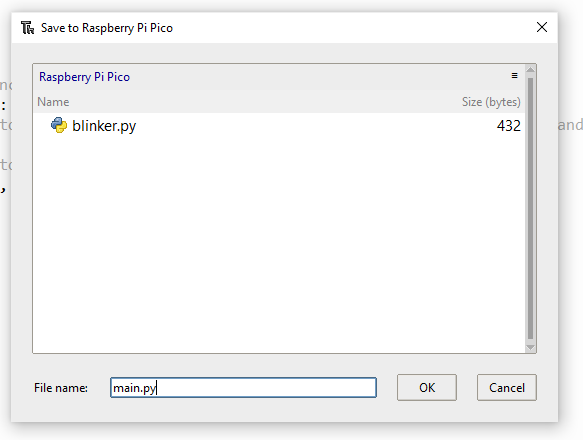Viewport: 583px width, 440px height.
Task: Click the blank header bar right of Raspberry Pi Pico path
Action: pyautogui.click(x=320, y=77)
